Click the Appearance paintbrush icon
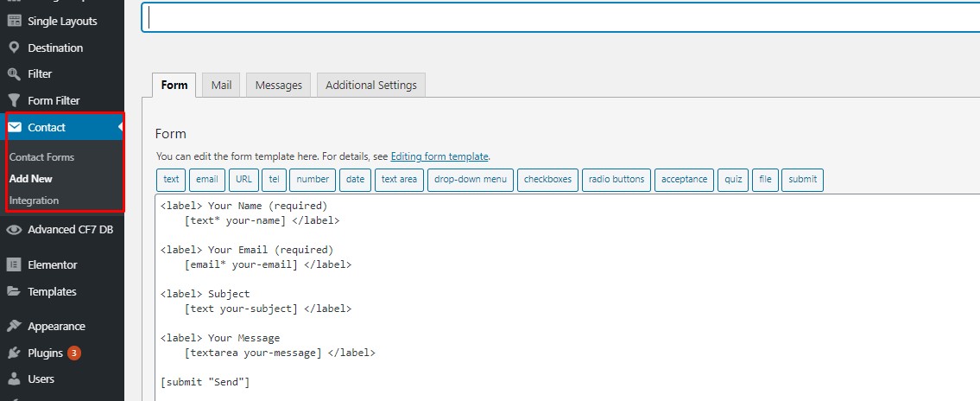Screen dimensions: 980x401 tap(14, 326)
